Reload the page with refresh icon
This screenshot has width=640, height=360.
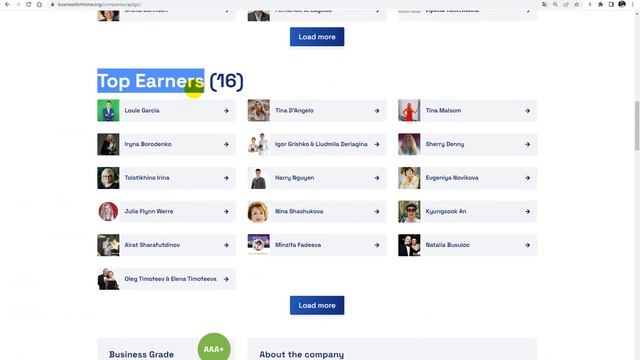(x=29, y=4)
